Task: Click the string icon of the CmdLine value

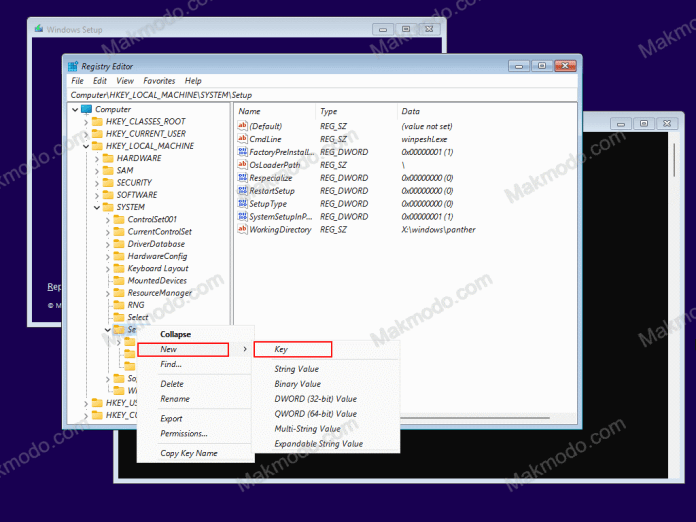Action: pyautogui.click(x=242, y=139)
